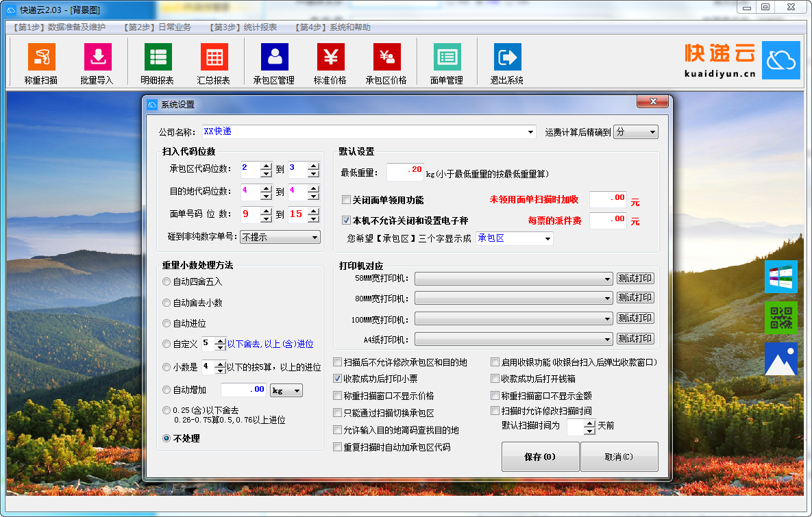Click the 批量导入 batch import icon
Image resolution: width=812 pixels, height=517 pixels.
pyautogui.click(x=97, y=58)
